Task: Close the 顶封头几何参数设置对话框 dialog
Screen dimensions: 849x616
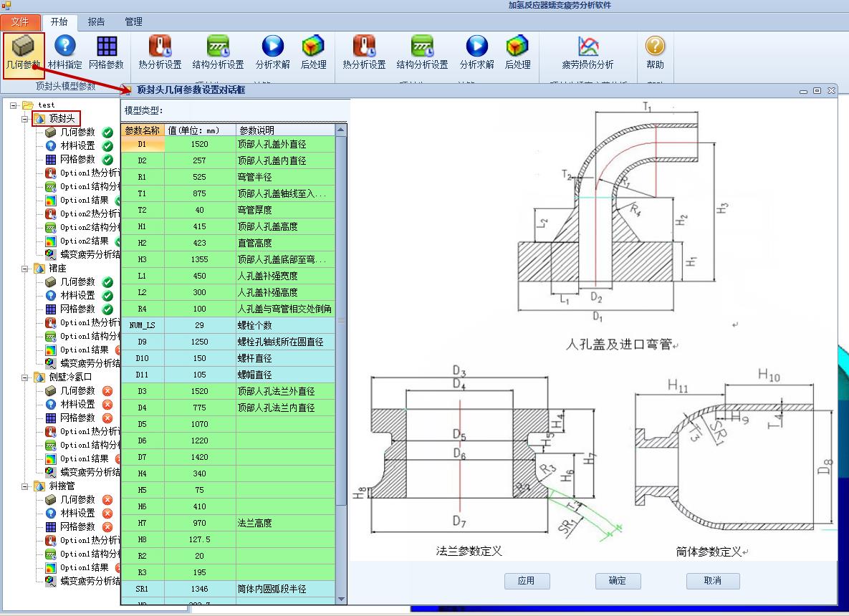Action: click(831, 90)
